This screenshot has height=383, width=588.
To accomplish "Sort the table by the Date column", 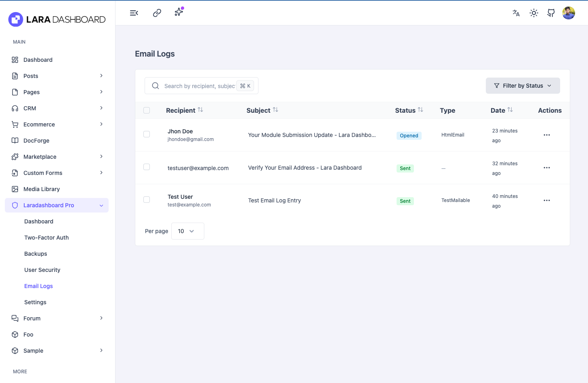I will click(x=502, y=110).
